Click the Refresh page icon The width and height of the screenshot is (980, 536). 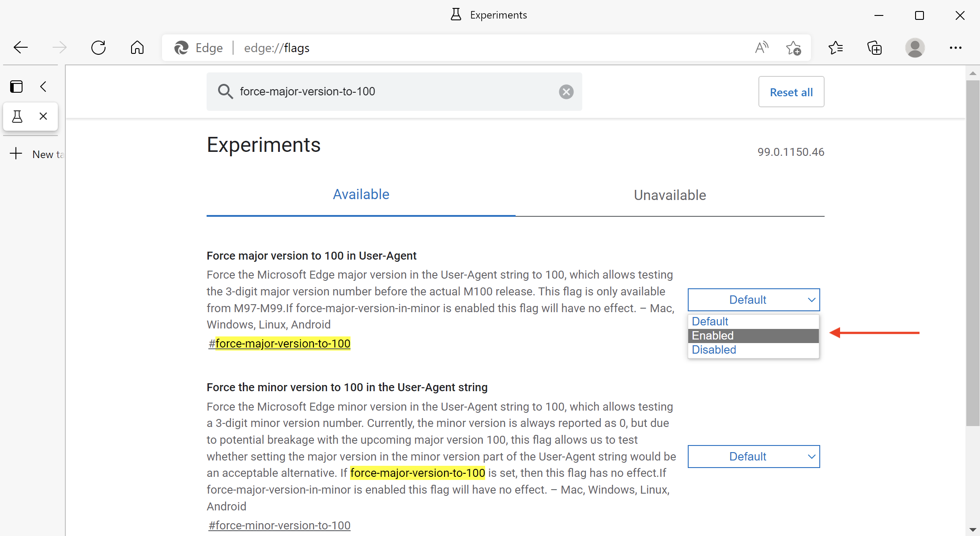click(98, 48)
